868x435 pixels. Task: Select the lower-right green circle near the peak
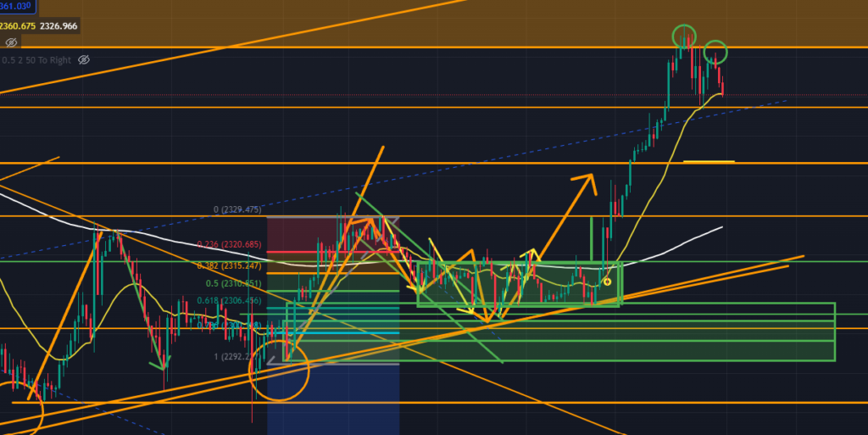click(x=716, y=52)
